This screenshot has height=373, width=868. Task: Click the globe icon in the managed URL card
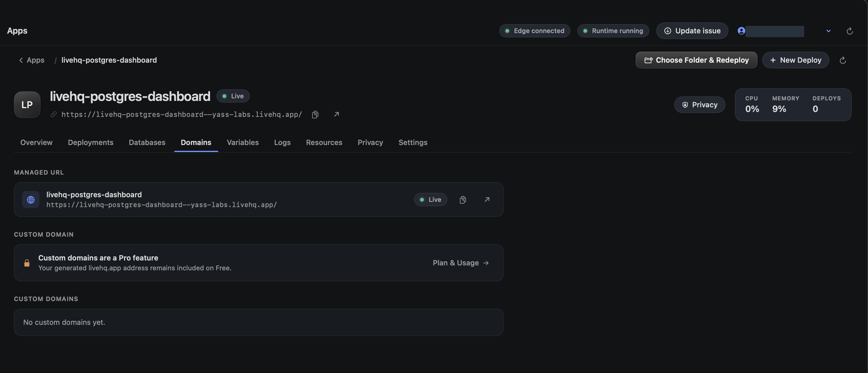[x=31, y=200]
